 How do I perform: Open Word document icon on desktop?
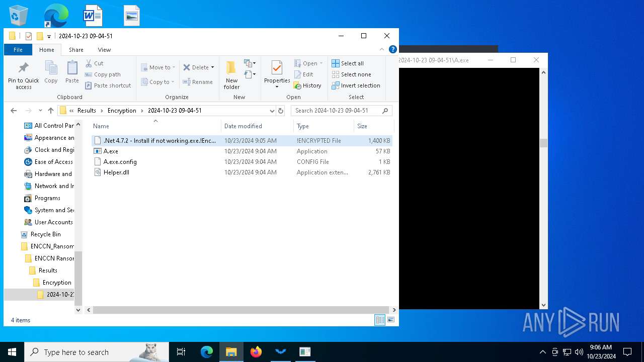93,16
